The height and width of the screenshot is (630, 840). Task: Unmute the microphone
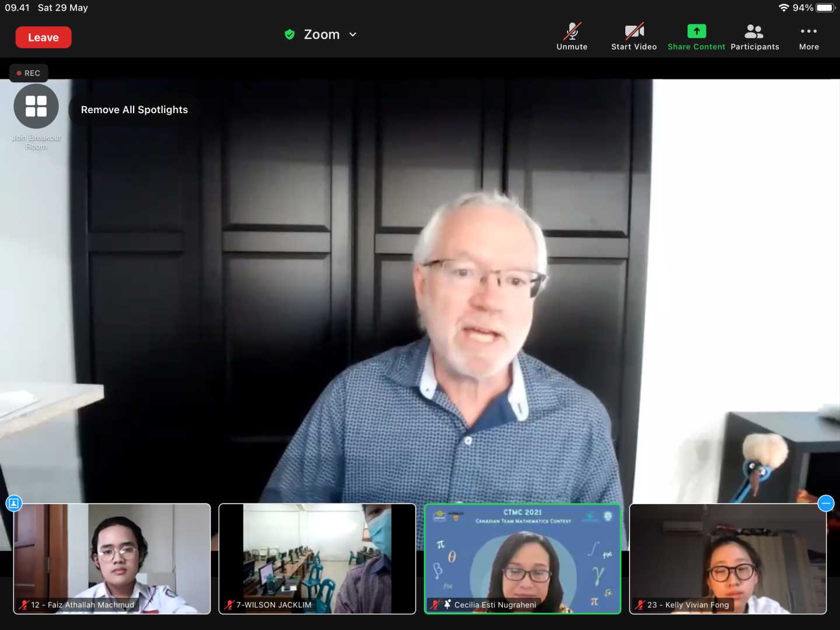point(572,36)
